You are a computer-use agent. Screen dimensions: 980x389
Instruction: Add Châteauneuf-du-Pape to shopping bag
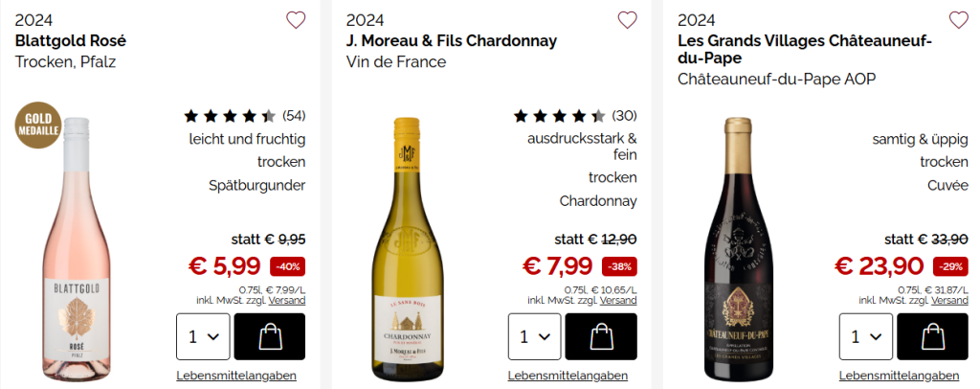(x=931, y=336)
